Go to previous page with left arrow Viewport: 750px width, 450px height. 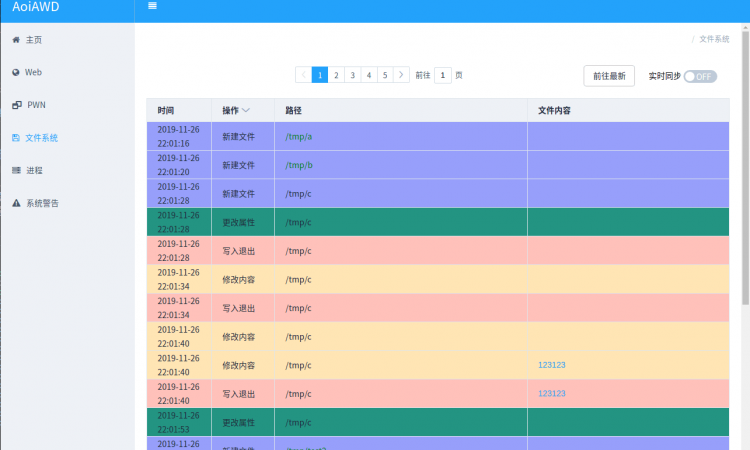[303, 75]
